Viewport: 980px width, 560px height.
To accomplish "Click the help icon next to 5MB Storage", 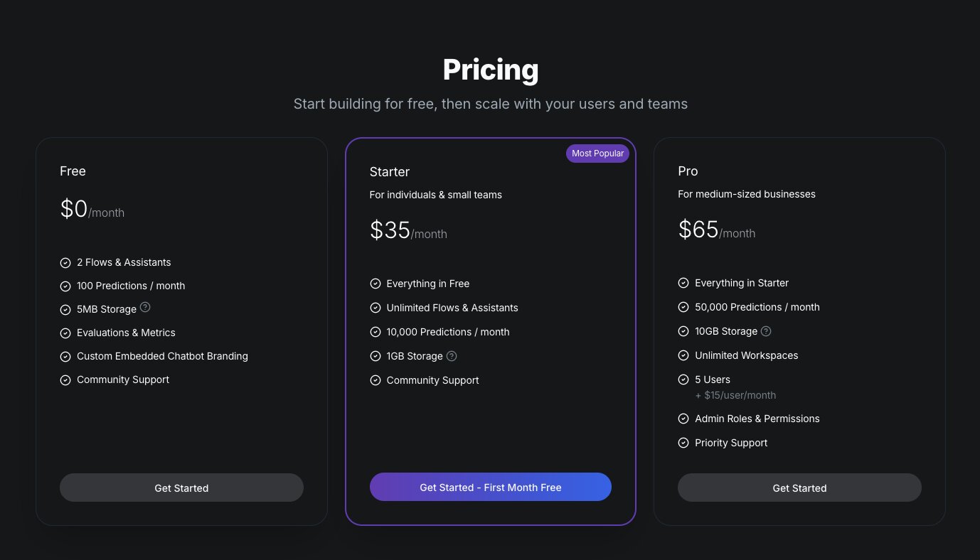I will tap(145, 306).
